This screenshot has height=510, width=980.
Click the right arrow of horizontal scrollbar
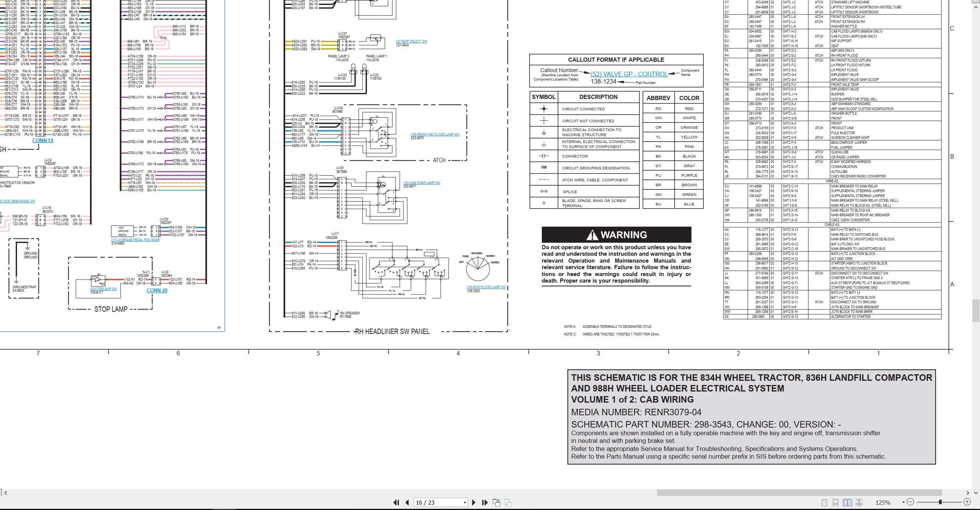click(968, 493)
